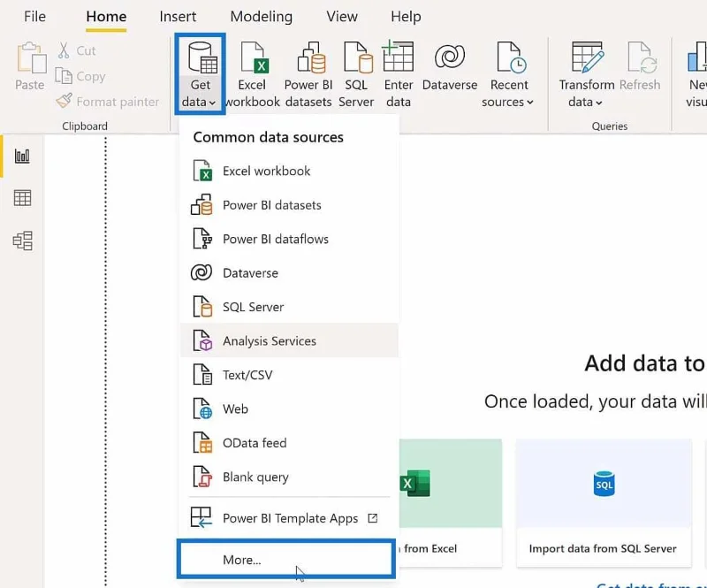Choose Power BI dataflows from the list
Screen dimensions: 707x588
(x=289, y=239)
